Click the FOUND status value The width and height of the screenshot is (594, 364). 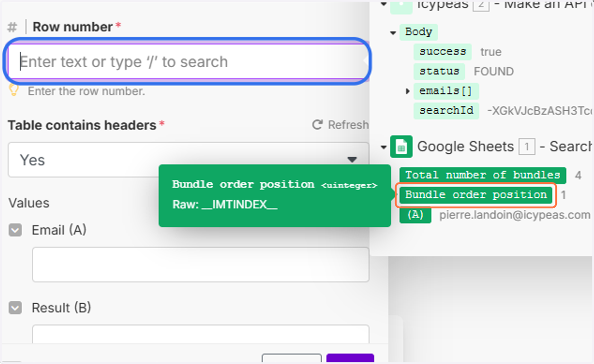[x=494, y=71]
